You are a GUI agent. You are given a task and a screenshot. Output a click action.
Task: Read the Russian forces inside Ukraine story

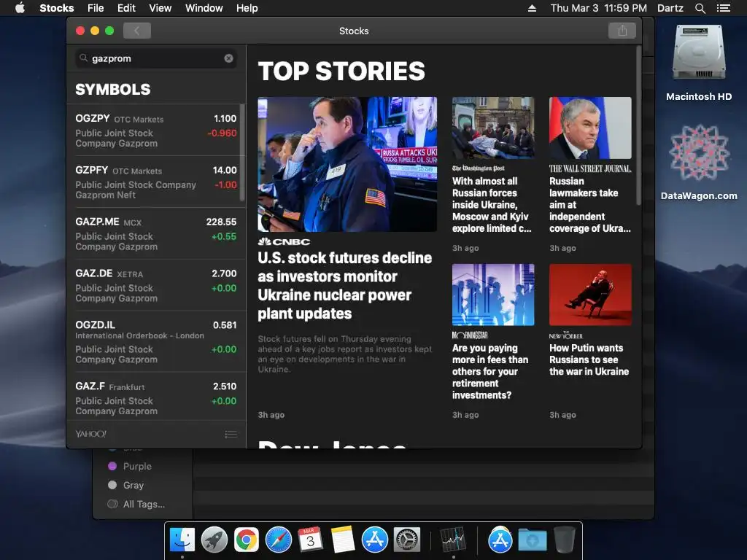[x=492, y=205]
